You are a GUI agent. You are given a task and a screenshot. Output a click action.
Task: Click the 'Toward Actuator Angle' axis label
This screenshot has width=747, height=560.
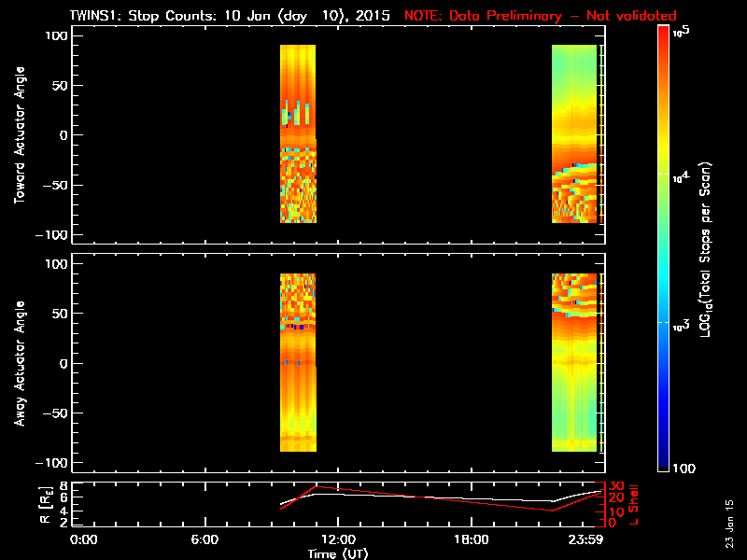click(x=20, y=135)
